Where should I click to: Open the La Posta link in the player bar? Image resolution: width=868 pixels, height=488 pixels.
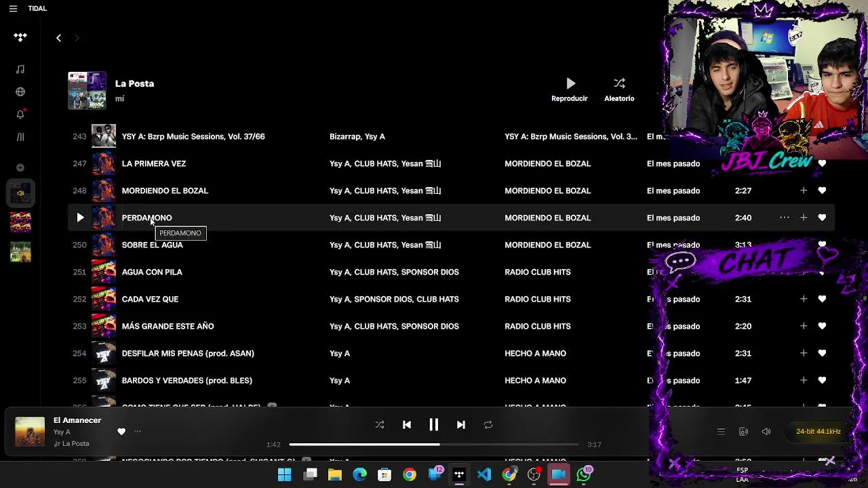pyautogui.click(x=75, y=444)
